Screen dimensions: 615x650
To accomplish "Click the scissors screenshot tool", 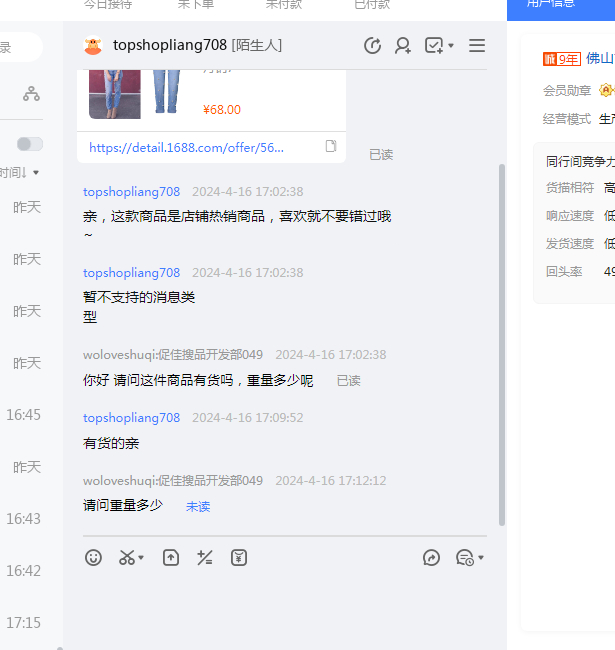I will [x=127, y=558].
